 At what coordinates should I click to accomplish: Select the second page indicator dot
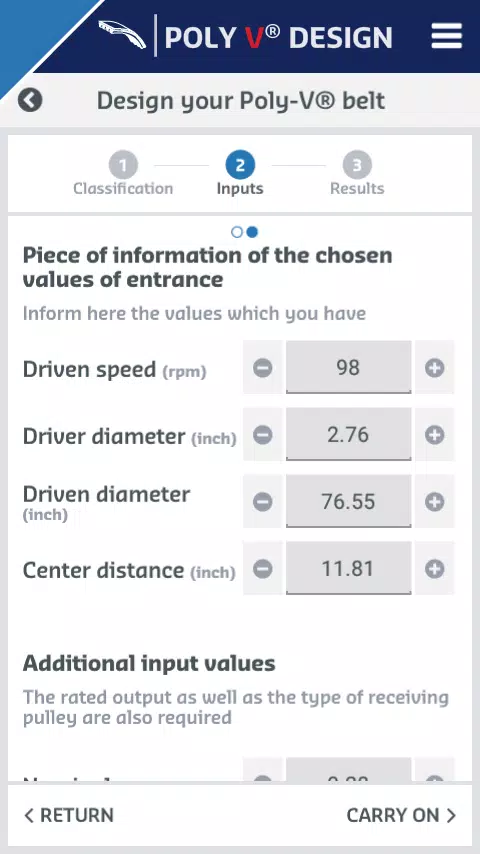pos(252,232)
